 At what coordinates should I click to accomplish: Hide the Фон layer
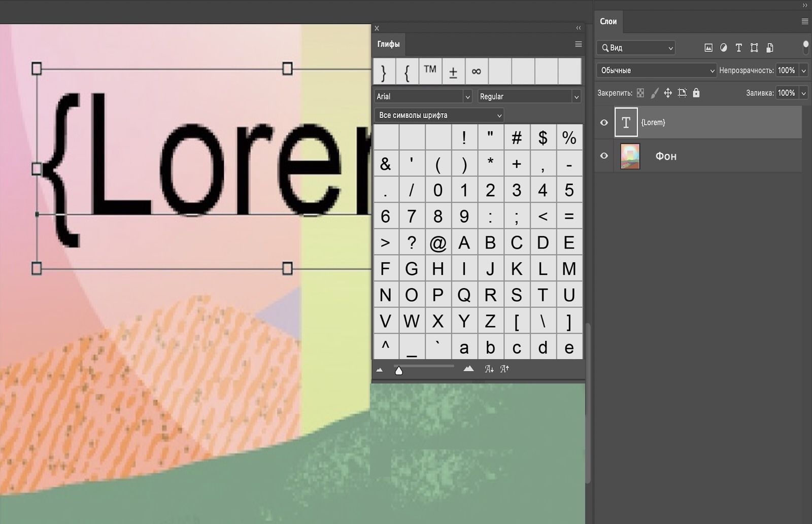point(603,156)
